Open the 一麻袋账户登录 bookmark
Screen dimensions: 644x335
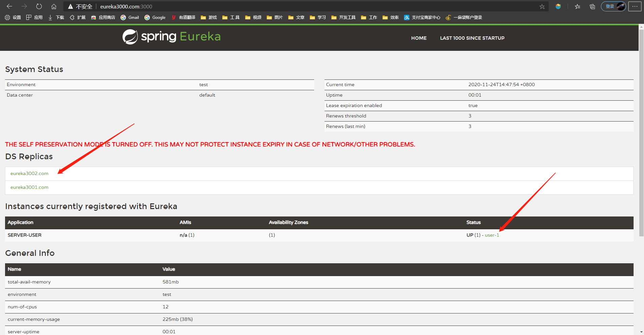tap(464, 18)
